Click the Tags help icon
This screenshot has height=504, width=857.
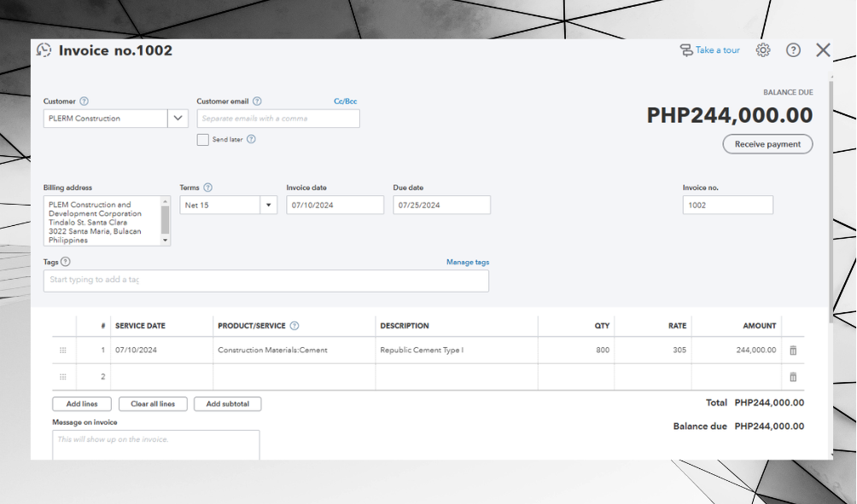coord(66,262)
